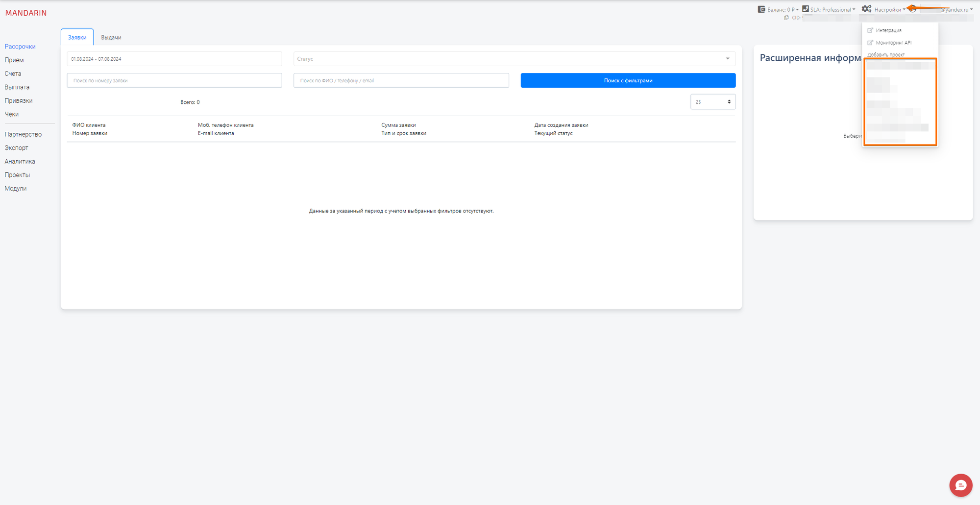Switch to the Выдачи tab
Screen dimensions: 980x505
(x=111, y=37)
